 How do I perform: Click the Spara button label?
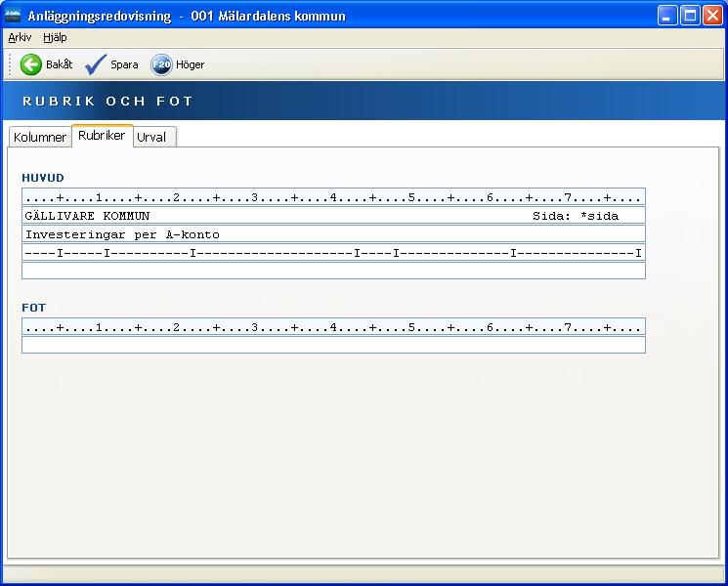point(124,64)
